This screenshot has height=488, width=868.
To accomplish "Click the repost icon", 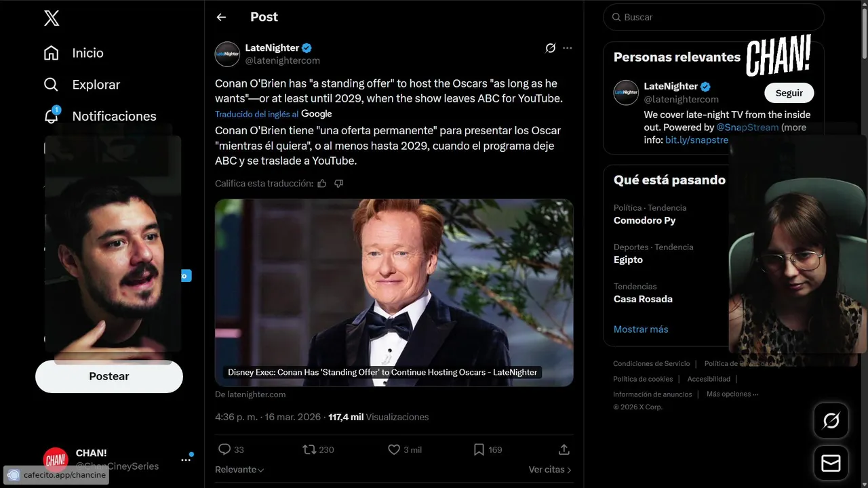I will click(309, 449).
